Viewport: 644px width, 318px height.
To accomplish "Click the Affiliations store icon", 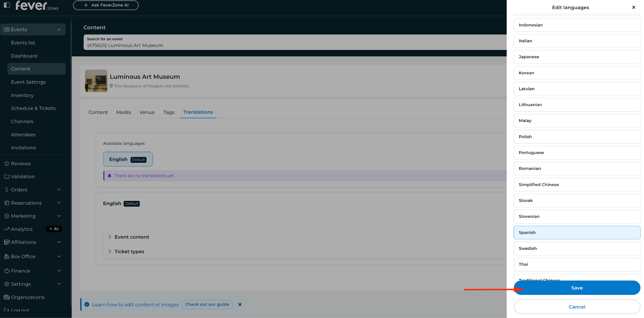I will tap(7, 242).
